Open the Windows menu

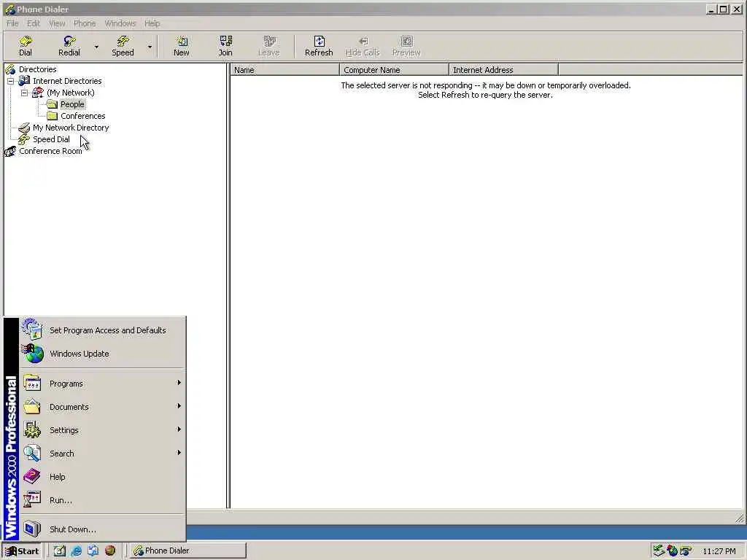(120, 23)
